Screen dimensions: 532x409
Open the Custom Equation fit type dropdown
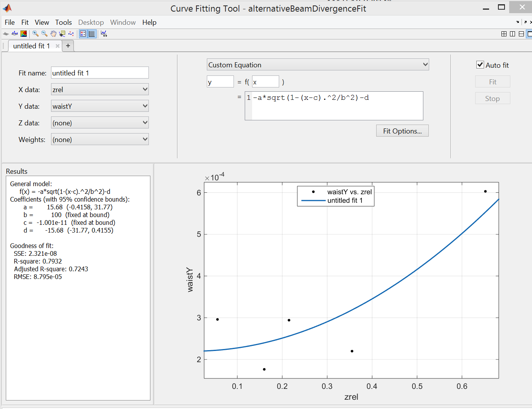pos(318,65)
